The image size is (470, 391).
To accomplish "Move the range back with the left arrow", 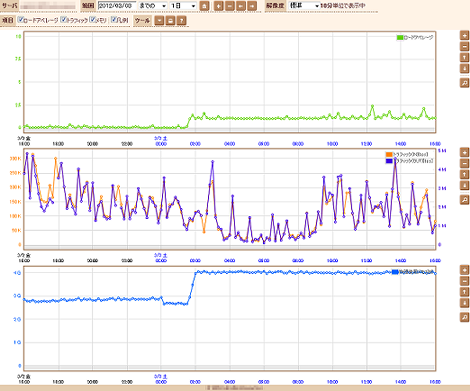I will pos(241,6).
